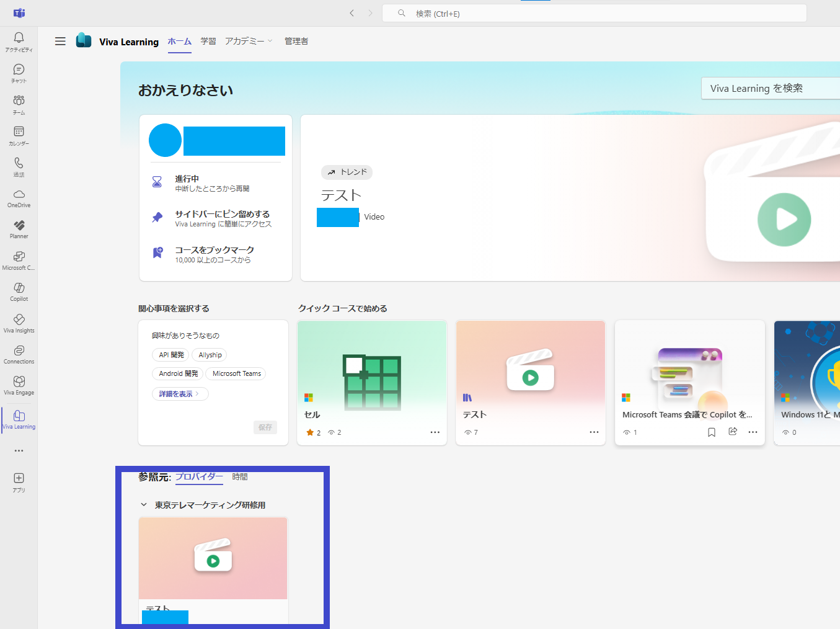Select コースをブックマーク option
Image resolution: width=840 pixels, height=629 pixels.
pyautogui.click(x=216, y=254)
